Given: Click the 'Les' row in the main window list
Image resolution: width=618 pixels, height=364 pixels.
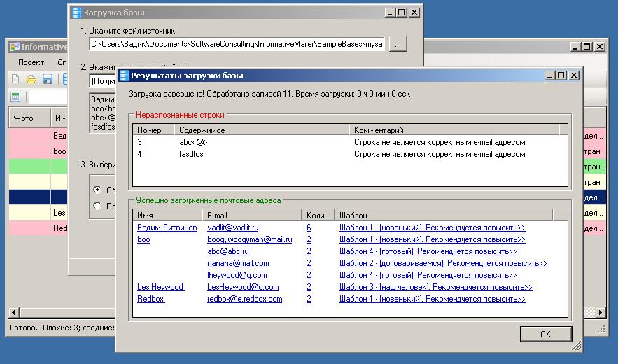Looking at the screenshot, I should (x=38, y=213).
